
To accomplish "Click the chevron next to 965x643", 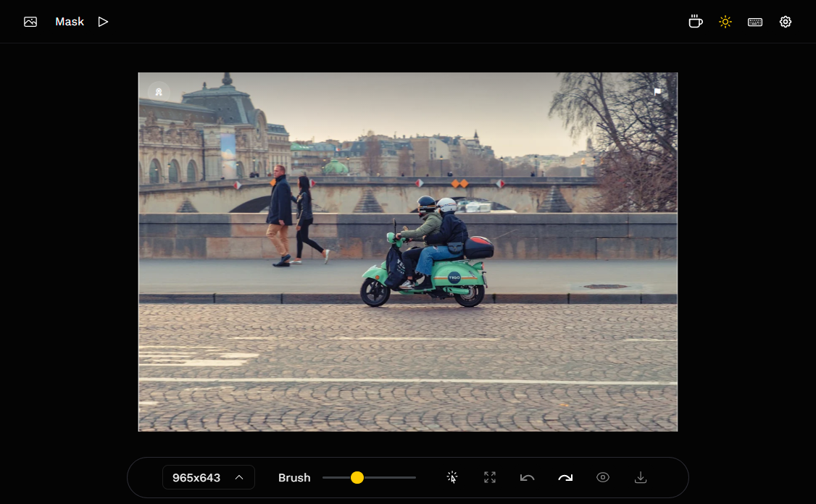I will [239, 477].
